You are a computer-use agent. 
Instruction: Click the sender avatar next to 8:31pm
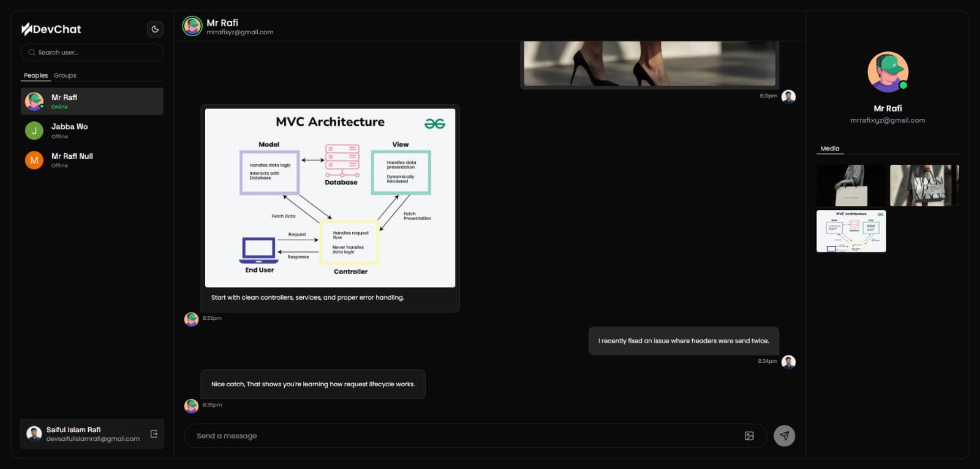pos(789,97)
